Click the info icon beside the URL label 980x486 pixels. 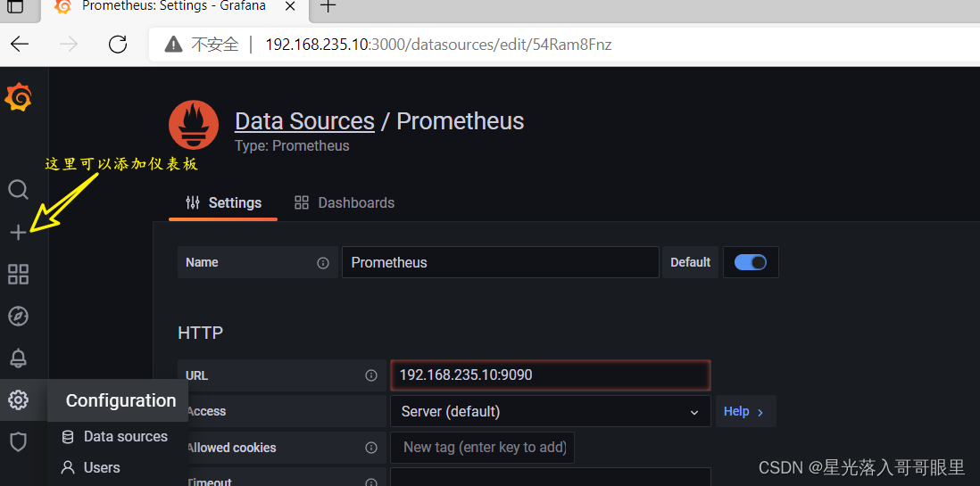pos(371,375)
